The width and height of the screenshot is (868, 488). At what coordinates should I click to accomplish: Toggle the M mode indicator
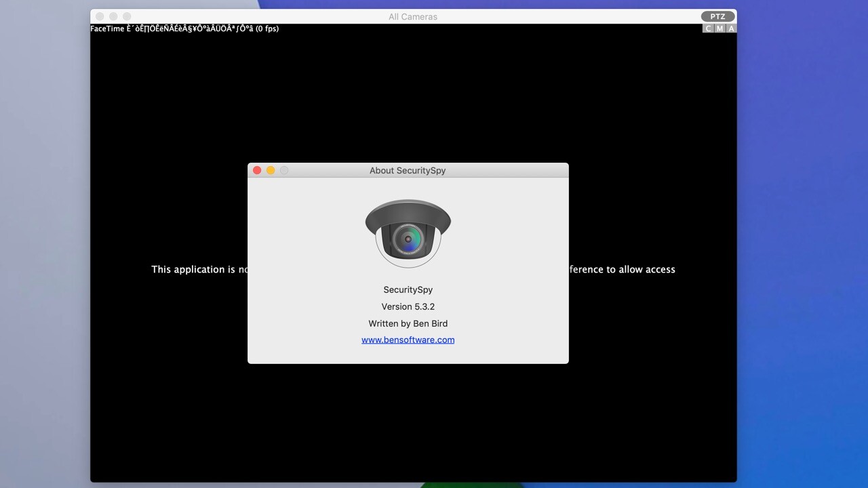[719, 28]
